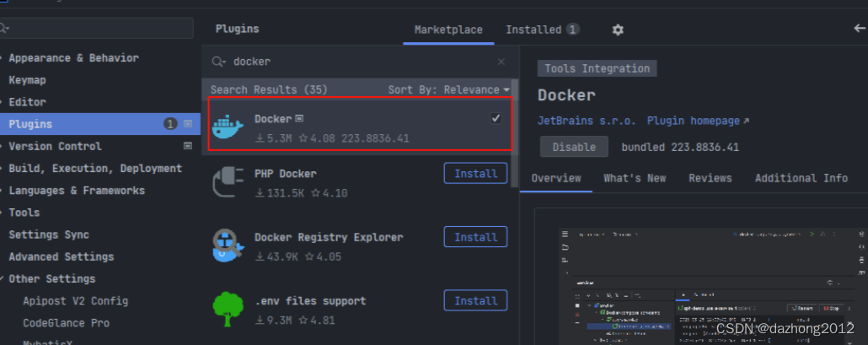Click the Search Results (35) header

point(269,89)
